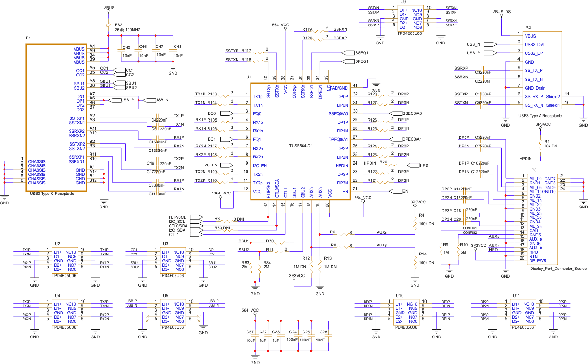Click the I2C_SCL port label

pos(177,221)
